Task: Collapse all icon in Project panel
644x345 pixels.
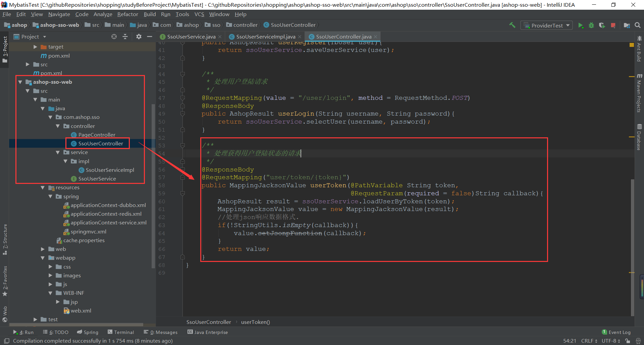Action: tap(125, 37)
